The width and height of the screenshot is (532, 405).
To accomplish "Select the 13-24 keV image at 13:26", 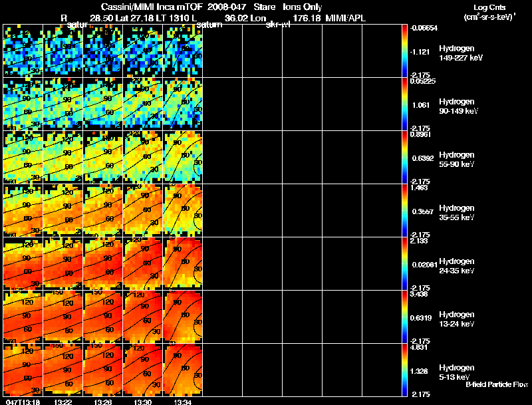I will click(x=103, y=317).
